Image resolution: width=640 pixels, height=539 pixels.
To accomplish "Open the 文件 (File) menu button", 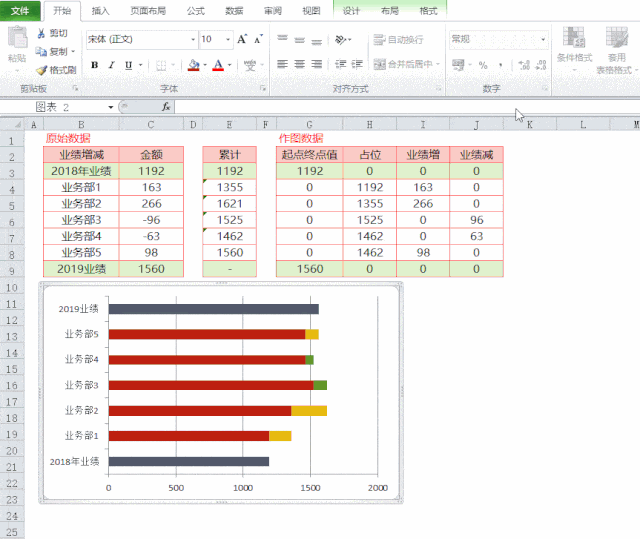I will pyautogui.click(x=20, y=11).
